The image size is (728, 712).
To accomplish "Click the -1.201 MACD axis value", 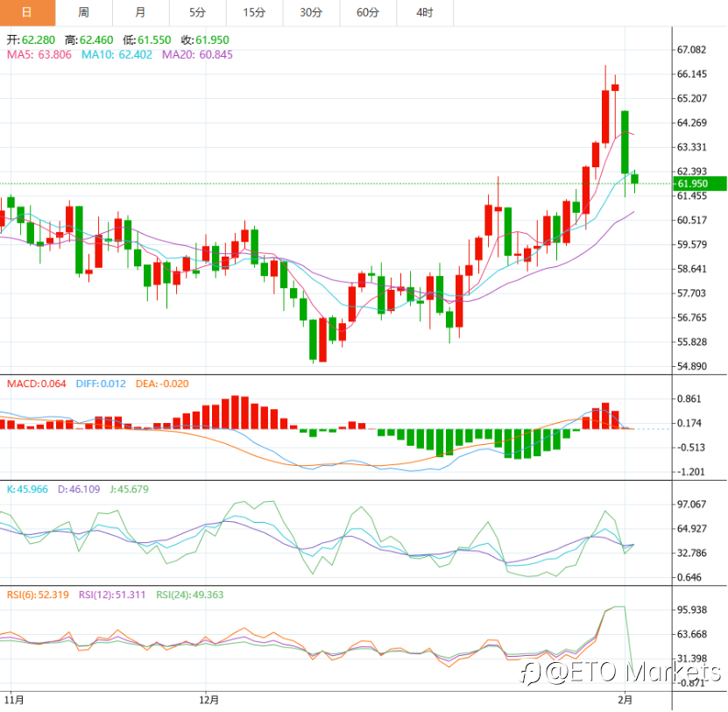I will (x=689, y=473).
